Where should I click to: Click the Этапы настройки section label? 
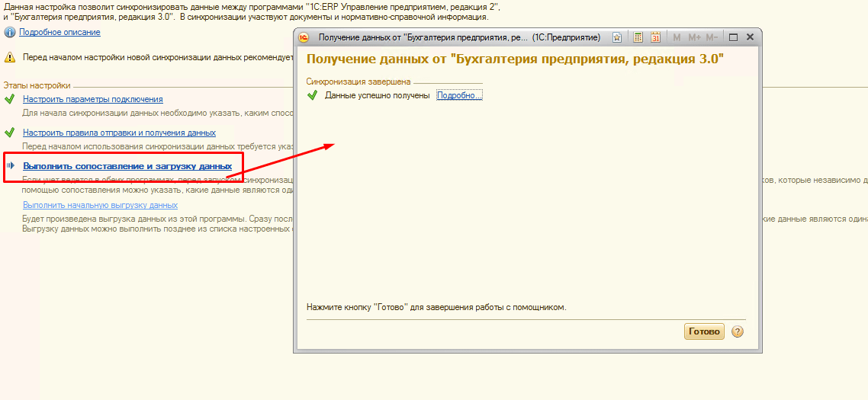tap(37, 86)
